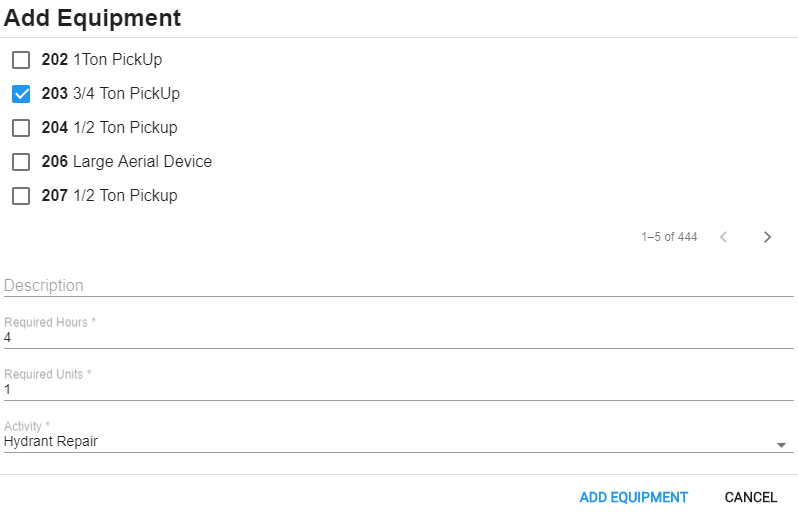798x519 pixels.
Task: Click the Add Equipment dialog title
Action: click(93, 18)
